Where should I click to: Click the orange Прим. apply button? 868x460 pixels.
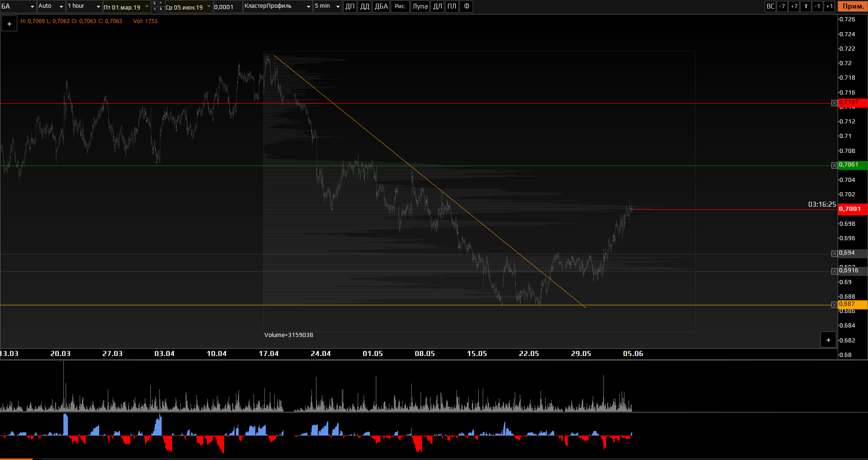(853, 6)
